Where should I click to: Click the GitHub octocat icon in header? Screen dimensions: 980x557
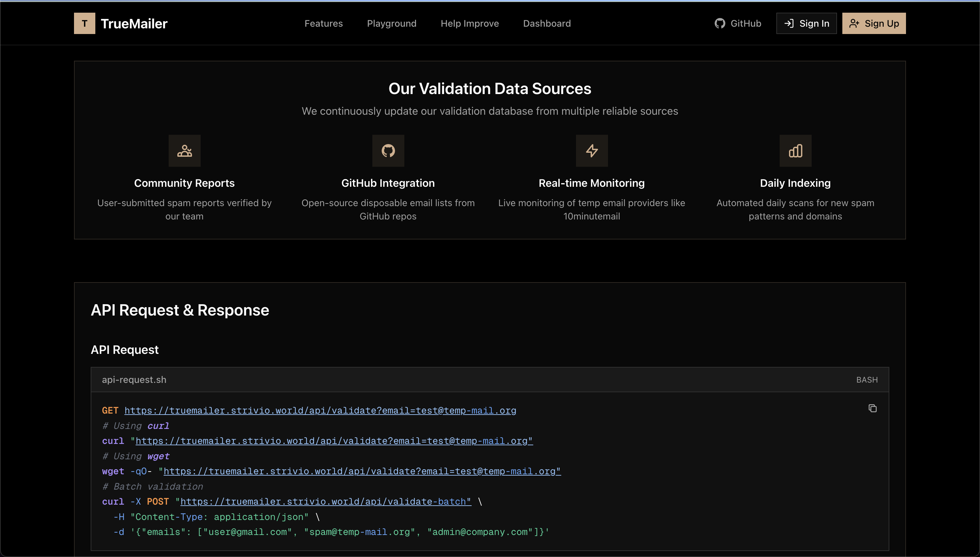pyautogui.click(x=720, y=23)
